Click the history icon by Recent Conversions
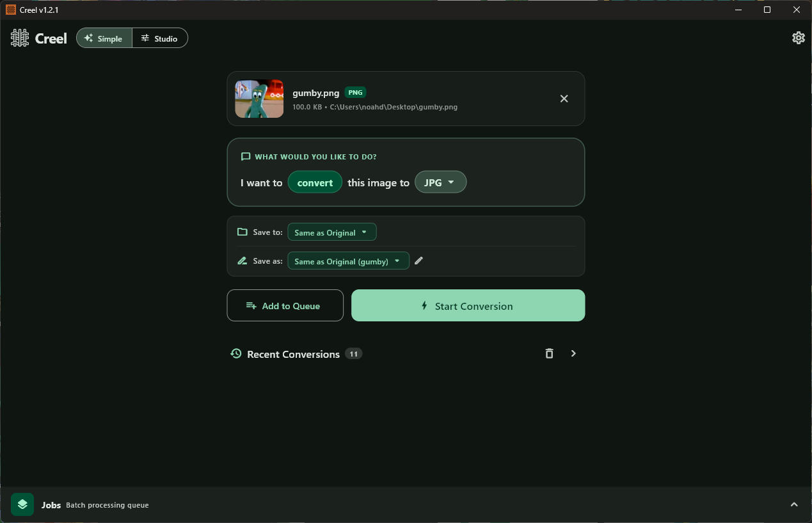Viewport: 812px width, 523px height. (236, 353)
